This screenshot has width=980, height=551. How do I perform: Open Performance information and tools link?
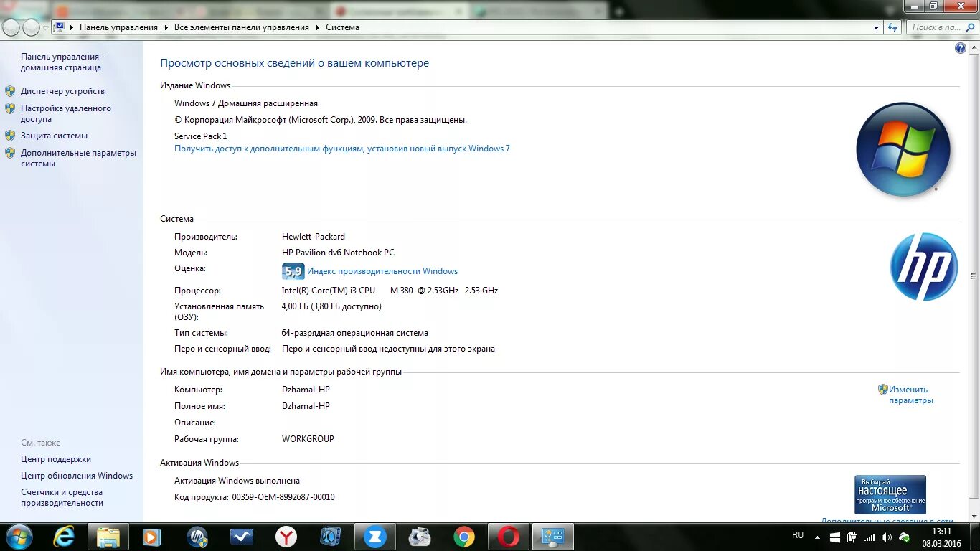tap(62, 497)
